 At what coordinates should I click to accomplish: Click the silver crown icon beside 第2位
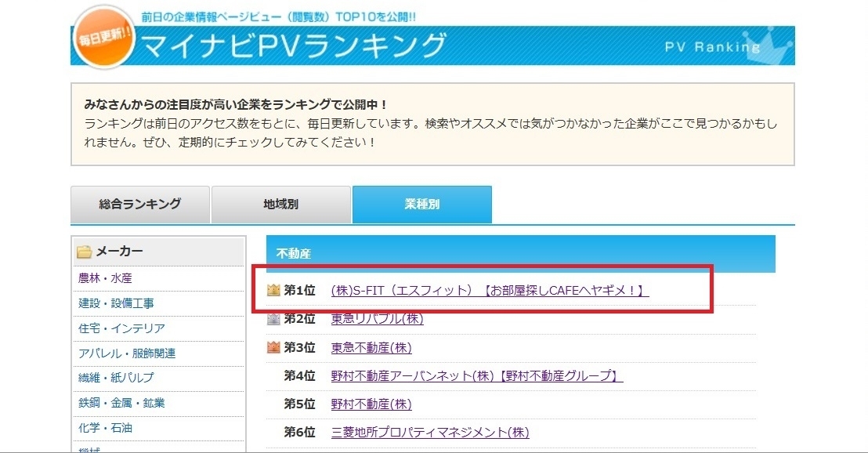273,319
